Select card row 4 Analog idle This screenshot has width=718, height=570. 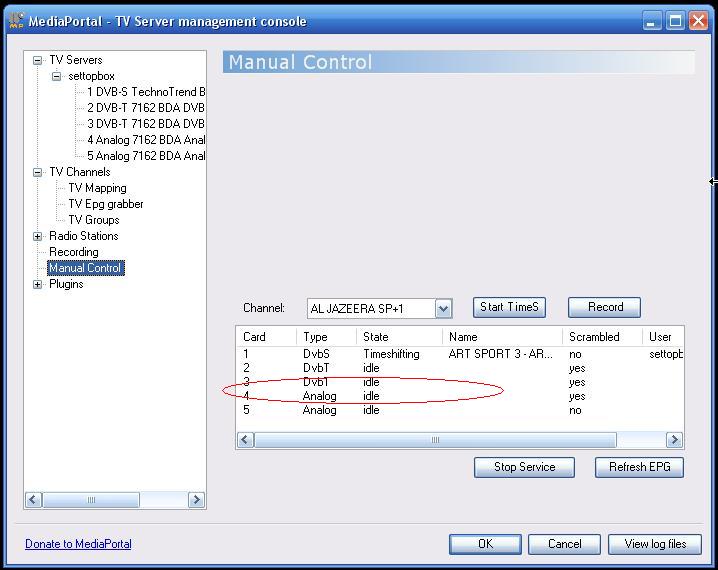[x=460, y=396]
